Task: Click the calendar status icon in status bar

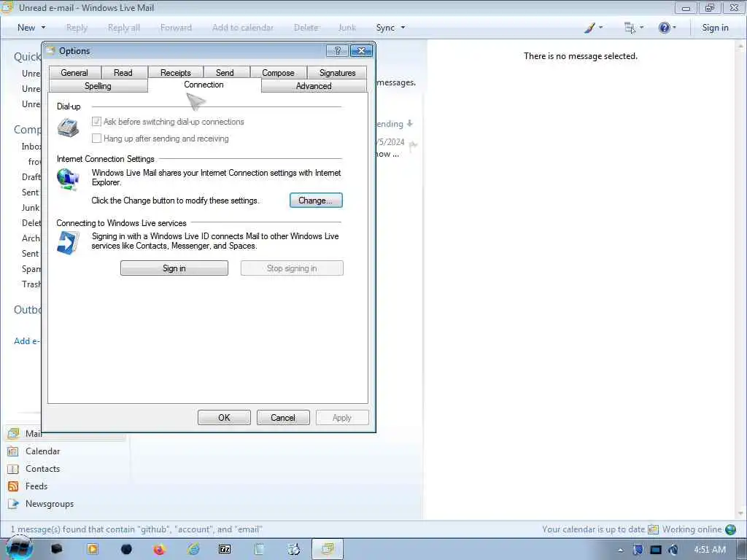Action: 653,529
